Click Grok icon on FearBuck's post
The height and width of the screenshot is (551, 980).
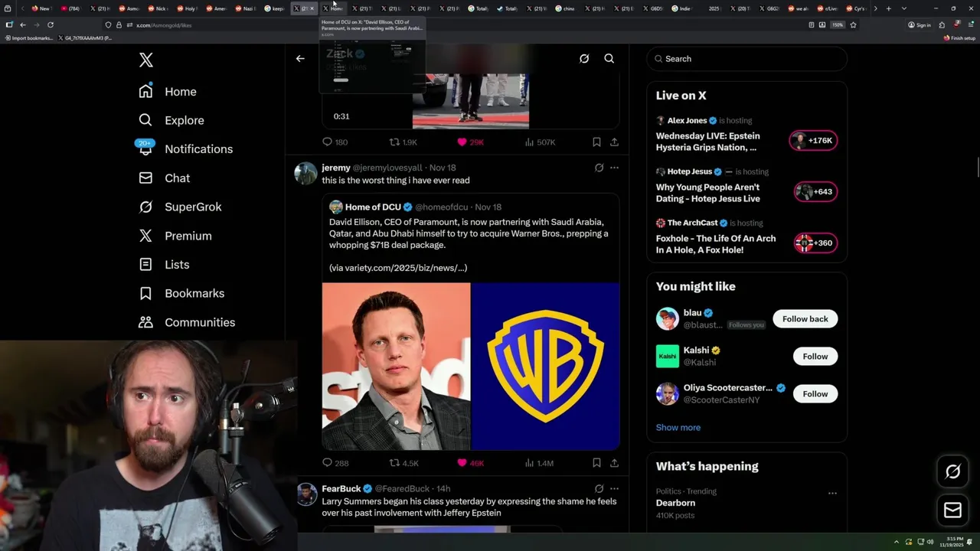[x=599, y=488]
